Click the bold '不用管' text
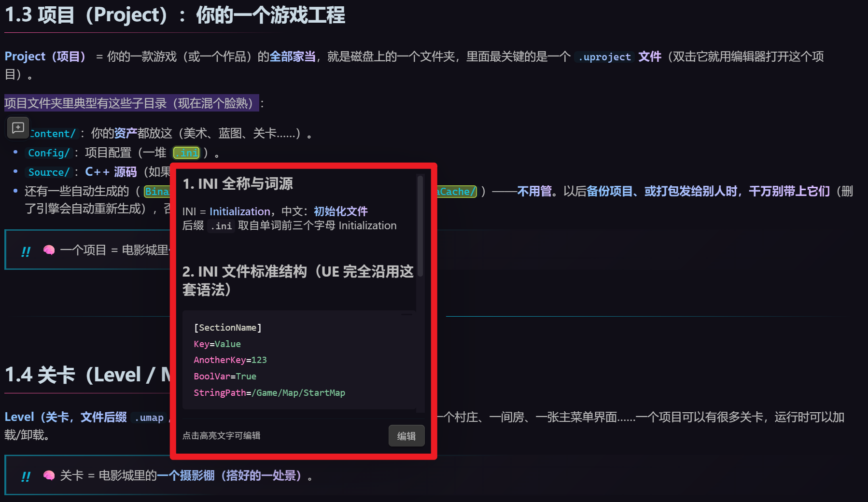868x502 pixels. click(x=534, y=191)
